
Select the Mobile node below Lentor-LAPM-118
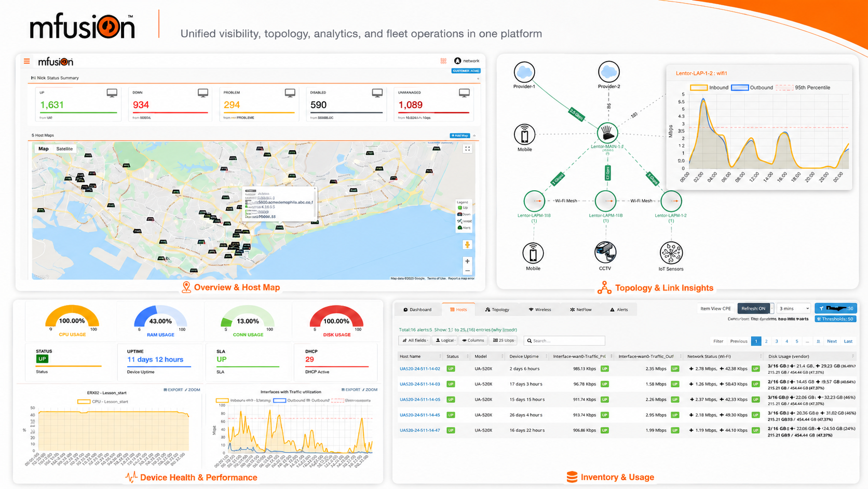tap(533, 253)
